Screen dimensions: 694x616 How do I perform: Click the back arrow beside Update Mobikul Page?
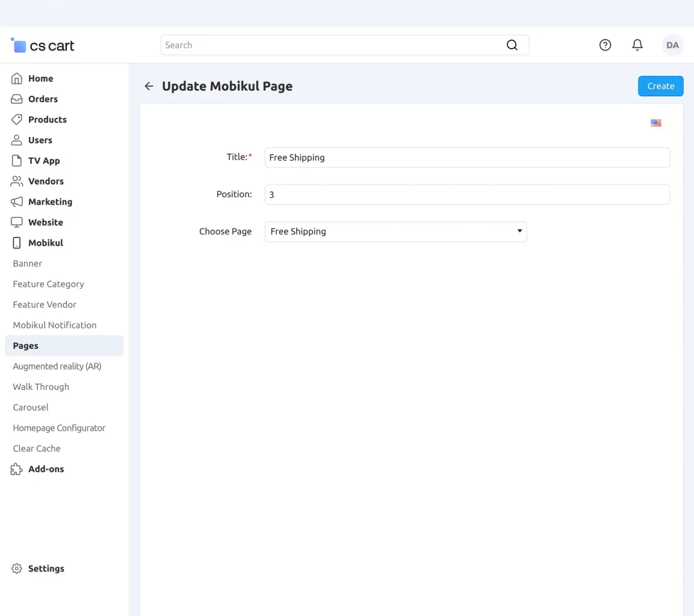149,87
